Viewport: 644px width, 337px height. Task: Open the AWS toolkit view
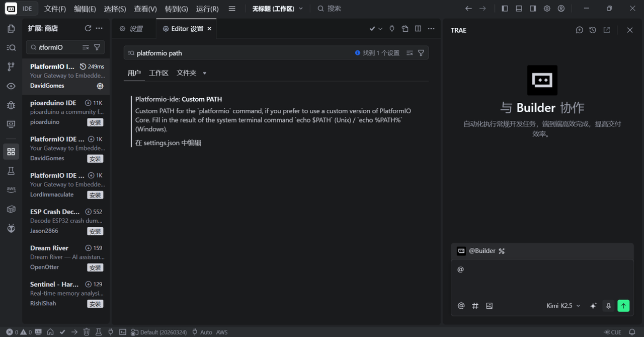coord(11,190)
